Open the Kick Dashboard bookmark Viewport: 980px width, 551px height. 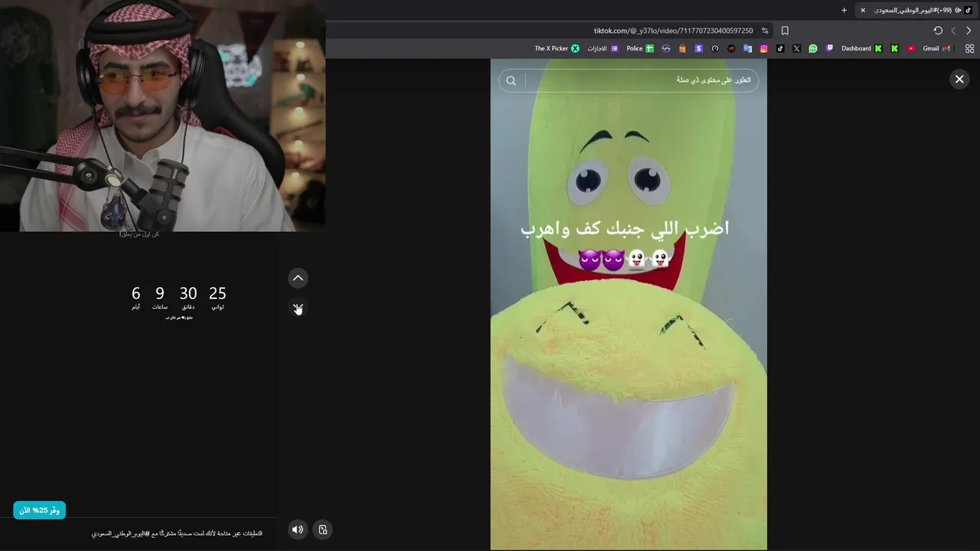coord(861,48)
